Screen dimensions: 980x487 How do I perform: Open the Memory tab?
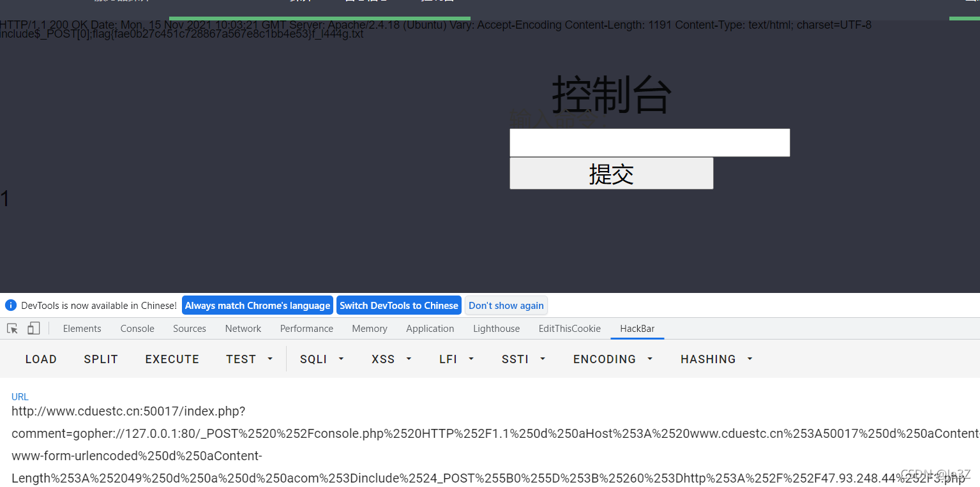coord(370,329)
